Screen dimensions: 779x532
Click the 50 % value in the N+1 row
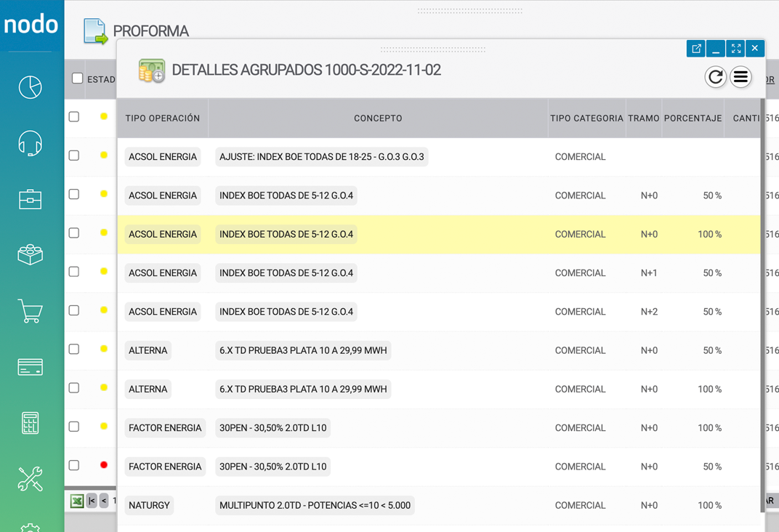coord(712,273)
